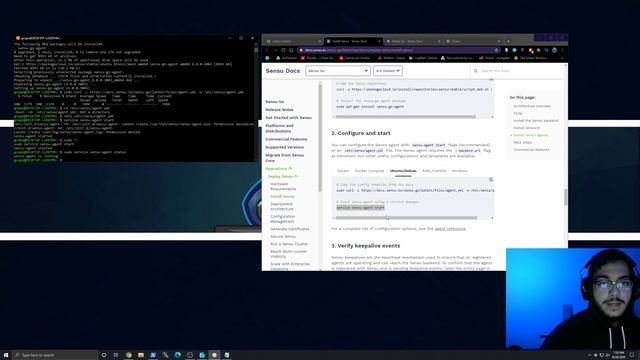Open the agent reference link
Screen dimensions: 640x360
click(450, 229)
